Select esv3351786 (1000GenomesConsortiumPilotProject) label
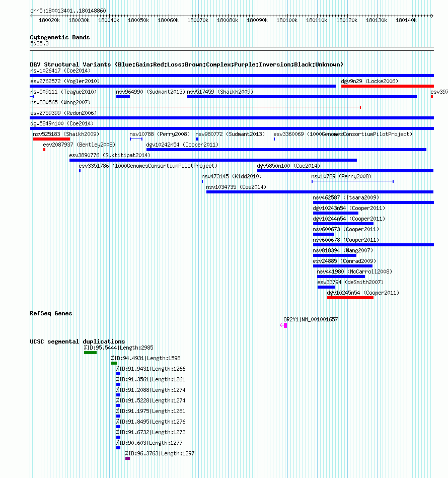Viewport: 448px width, 478px height. click(x=148, y=166)
